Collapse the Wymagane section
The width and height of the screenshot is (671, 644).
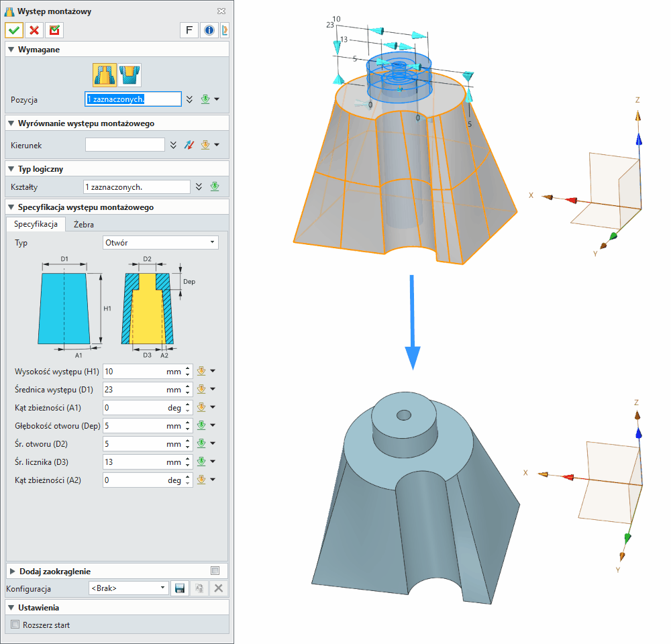(x=11, y=50)
